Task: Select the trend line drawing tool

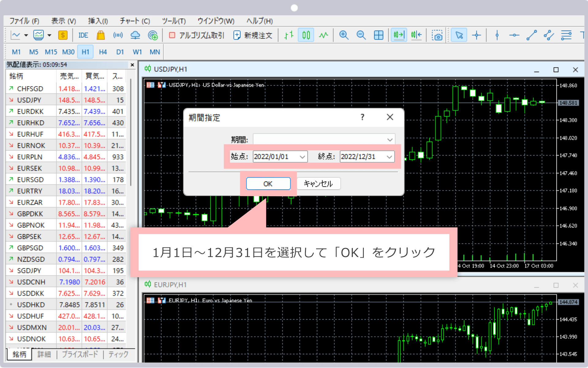Action: [x=532, y=35]
